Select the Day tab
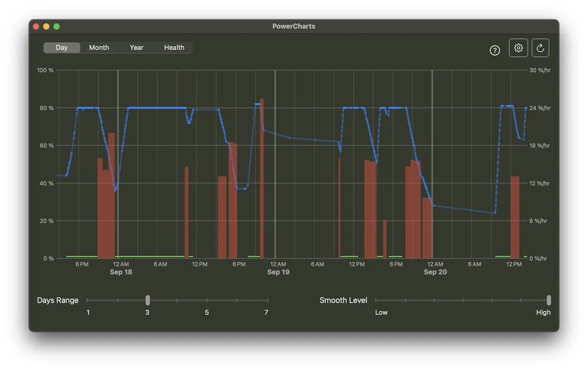Viewport: 588px width, 370px height. click(x=61, y=48)
